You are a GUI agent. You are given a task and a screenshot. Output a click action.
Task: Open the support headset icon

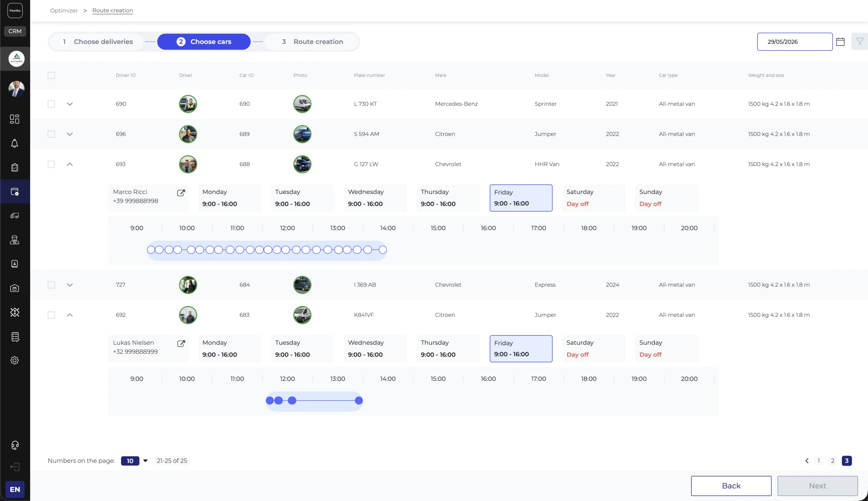click(15, 445)
